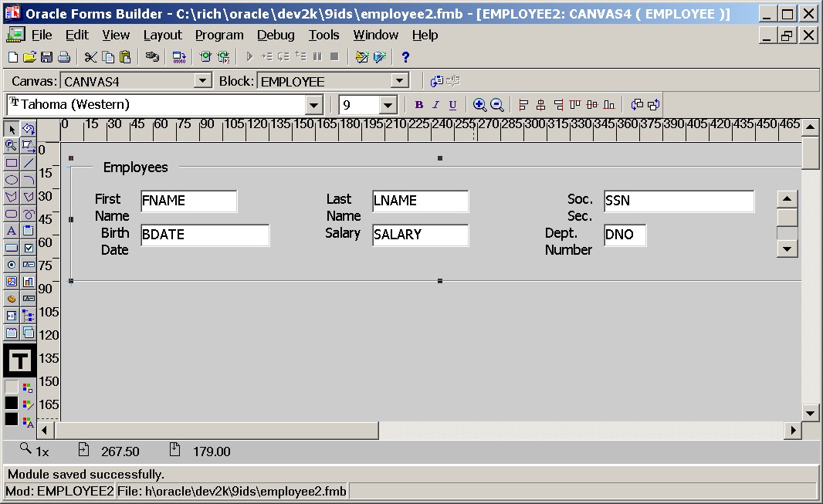
Task: Select the Text (A) tool
Action: pyautogui.click(x=11, y=231)
